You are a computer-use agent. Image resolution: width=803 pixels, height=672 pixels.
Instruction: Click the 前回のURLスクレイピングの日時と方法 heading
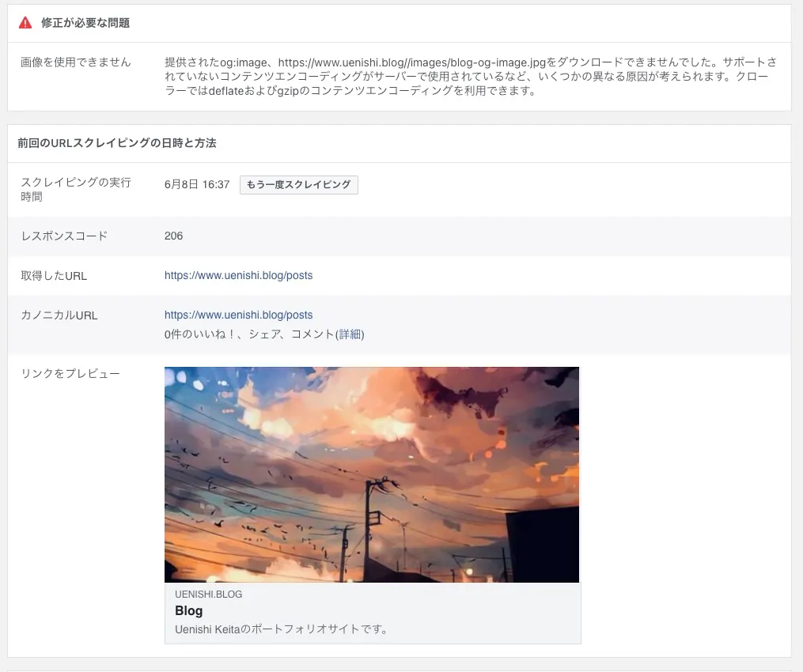point(117,143)
